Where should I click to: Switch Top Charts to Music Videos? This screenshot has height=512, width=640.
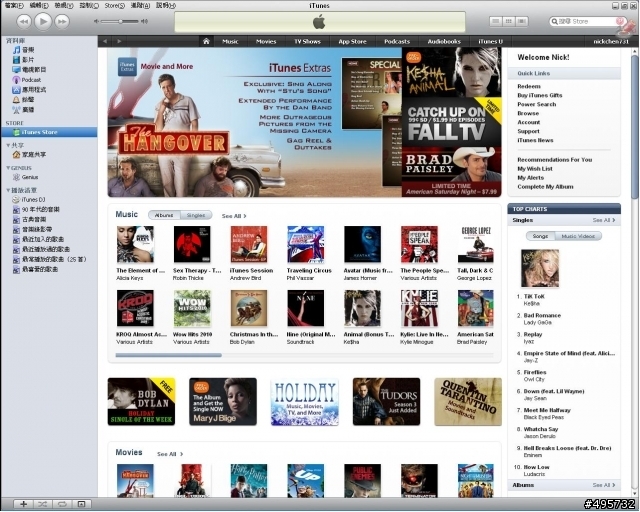pos(578,236)
